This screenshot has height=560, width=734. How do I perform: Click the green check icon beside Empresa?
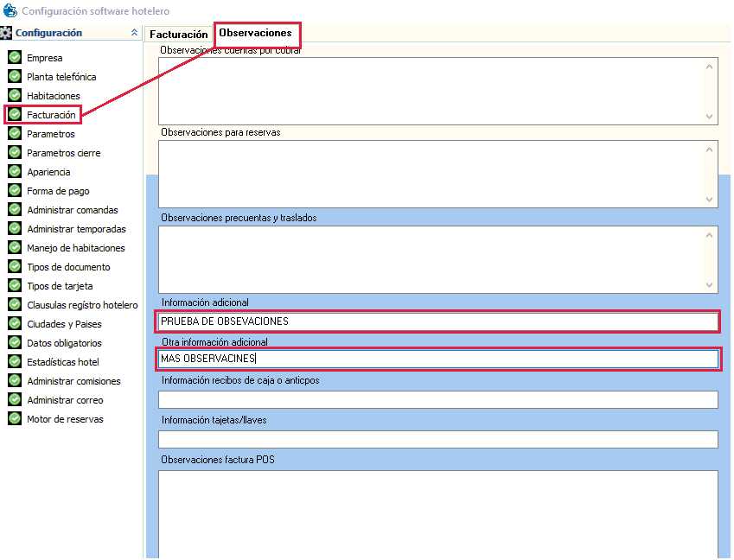[15, 58]
